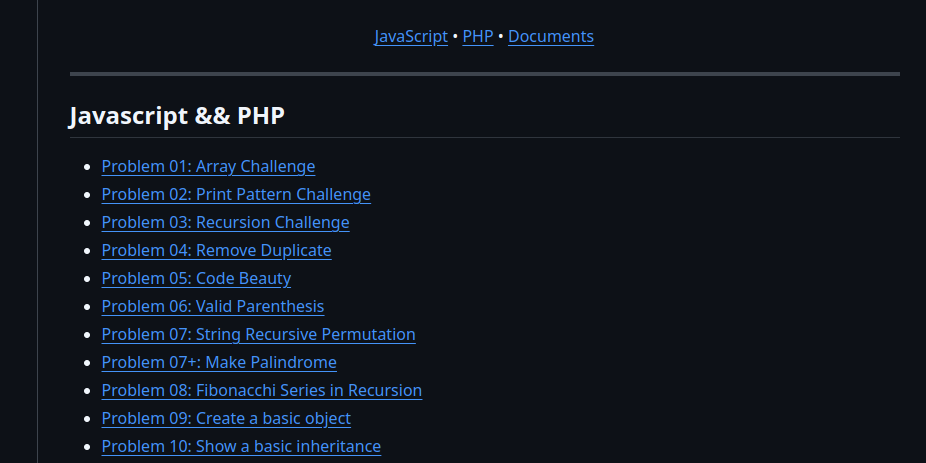Click the horizontal divider below the top links
This screenshot has height=463, width=926.
coord(484,74)
